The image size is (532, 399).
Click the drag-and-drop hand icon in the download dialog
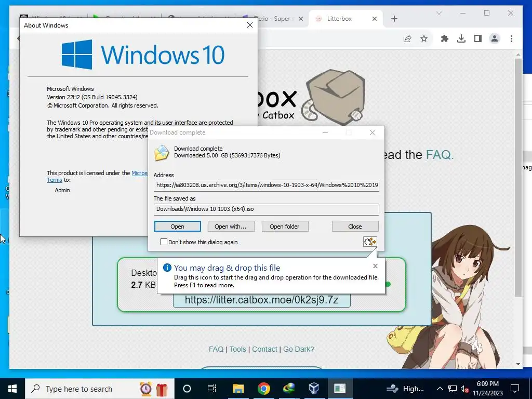[x=370, y=242]
